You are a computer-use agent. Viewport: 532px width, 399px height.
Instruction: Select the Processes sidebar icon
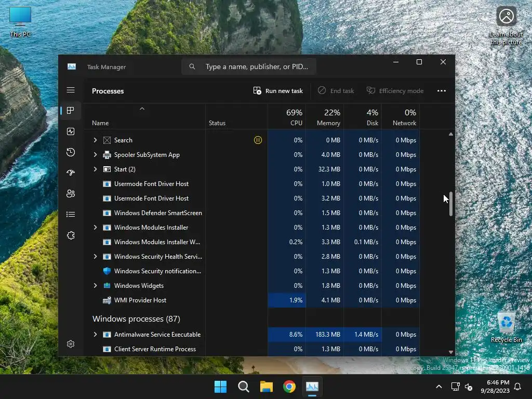tap(71, 111)
